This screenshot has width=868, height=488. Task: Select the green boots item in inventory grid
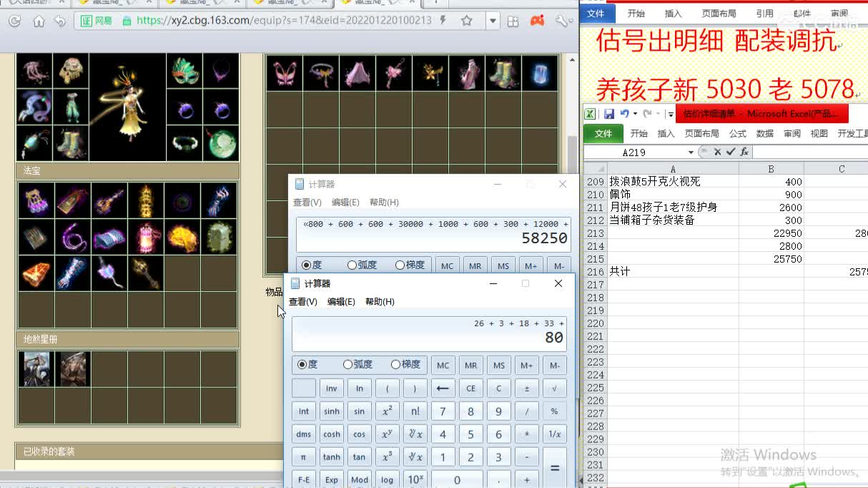pyautogui.click(x=503, y=73)
